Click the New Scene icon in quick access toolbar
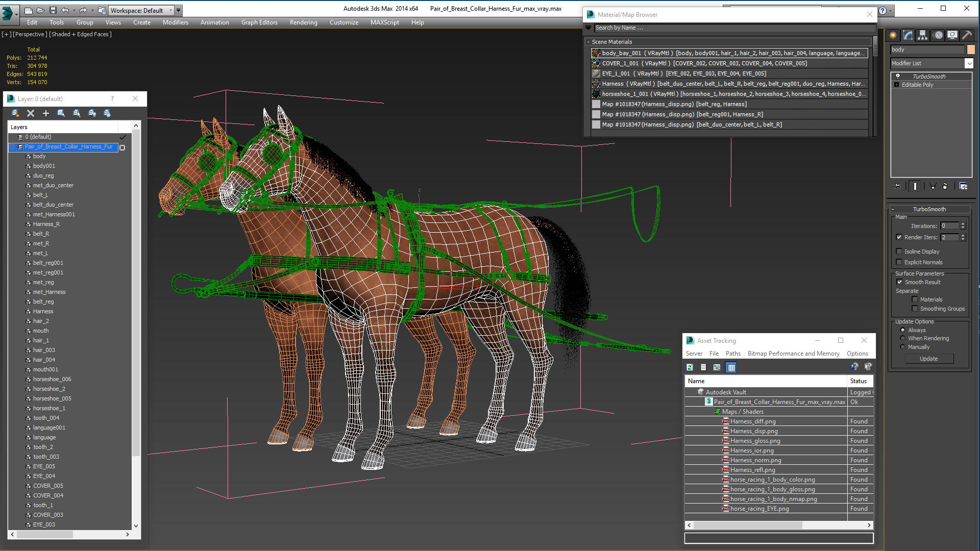 point(29,10)
